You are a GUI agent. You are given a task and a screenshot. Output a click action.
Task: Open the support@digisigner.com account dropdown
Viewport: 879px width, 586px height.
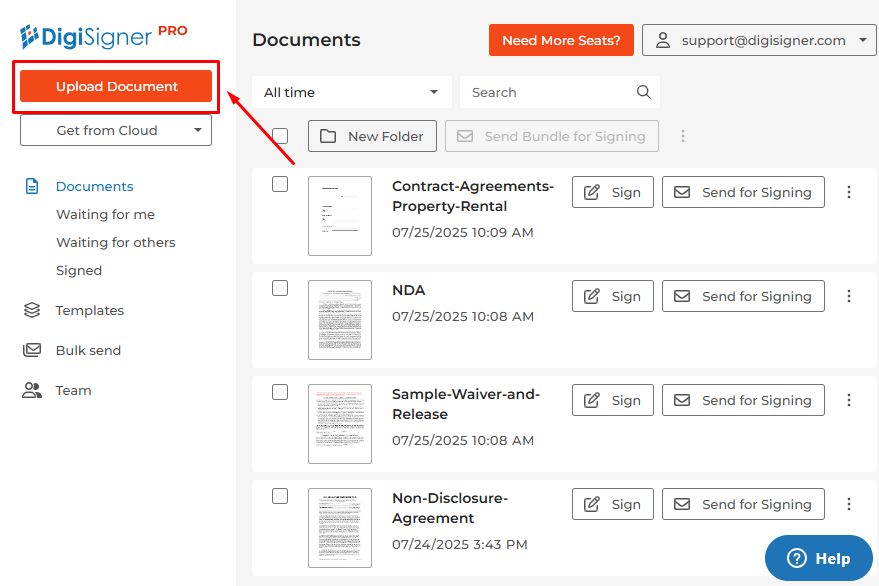(x=759, y=41)
